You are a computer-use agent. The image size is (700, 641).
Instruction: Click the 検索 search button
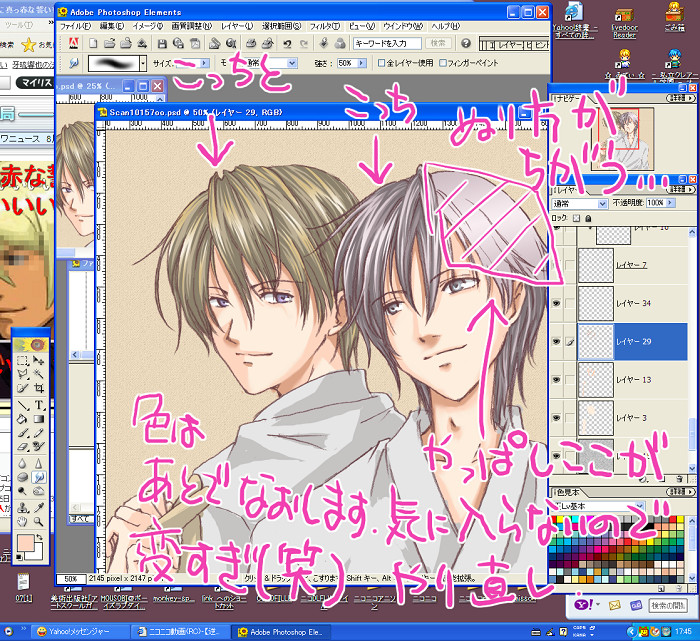pyautogui.click(x=438, y=43)
